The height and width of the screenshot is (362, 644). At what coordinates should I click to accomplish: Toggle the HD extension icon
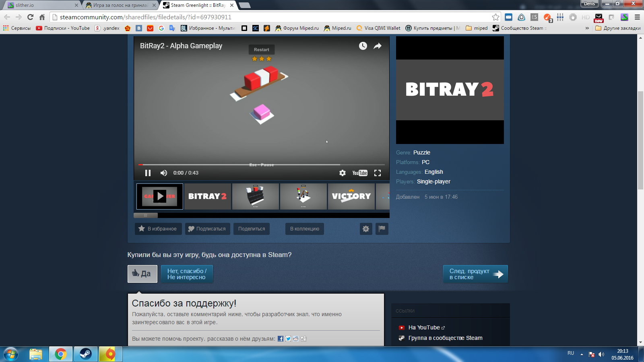click(586, 17)
